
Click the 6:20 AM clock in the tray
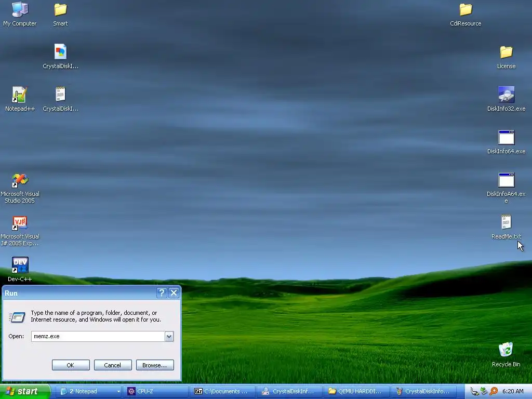click(513, 391)
